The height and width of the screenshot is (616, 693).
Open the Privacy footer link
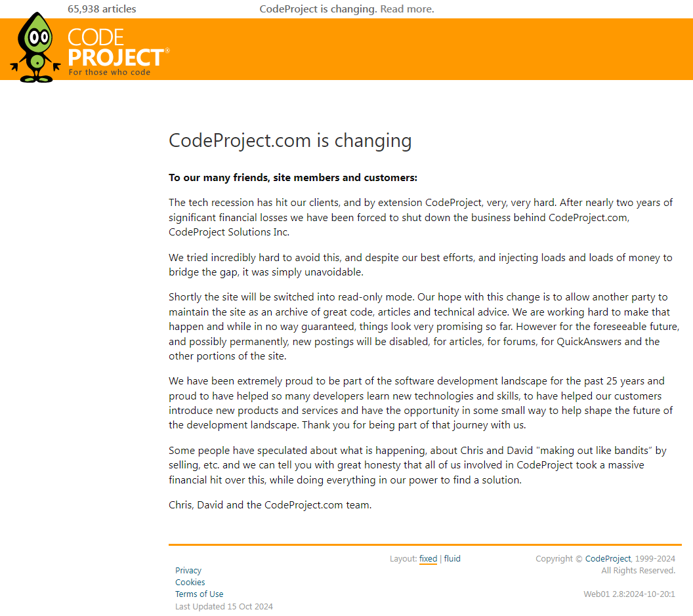(188, 571)
